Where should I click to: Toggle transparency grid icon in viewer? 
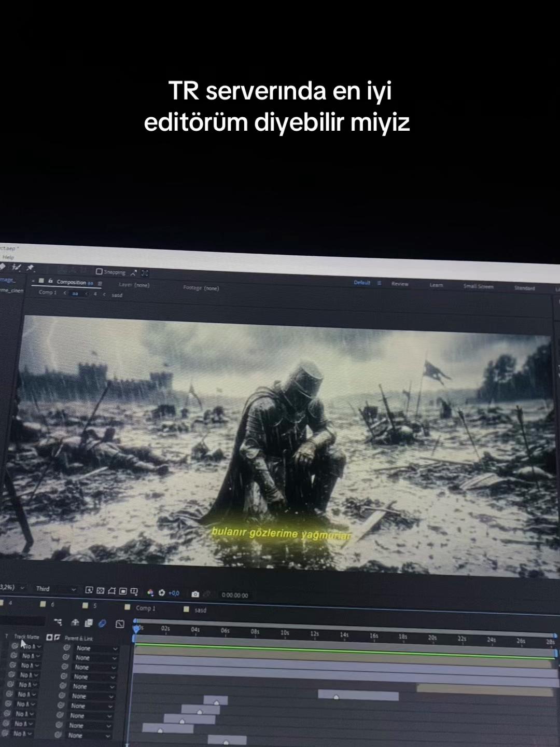pyautogui.click(x=101, y=591)
